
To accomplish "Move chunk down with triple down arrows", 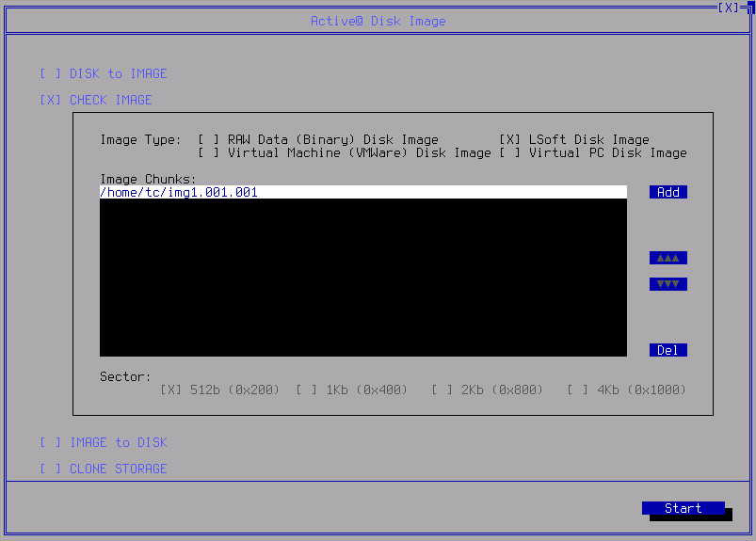I will [x=668, y=284].
